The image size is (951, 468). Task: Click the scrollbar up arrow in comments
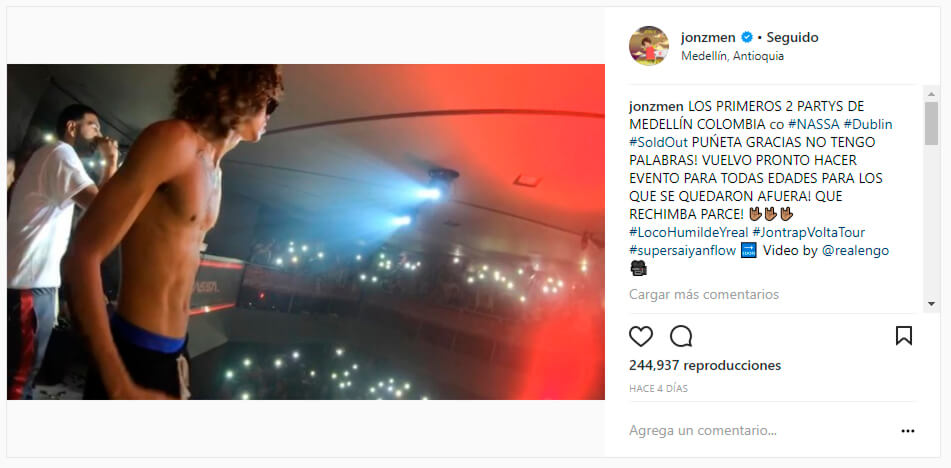tap(931, 93)
